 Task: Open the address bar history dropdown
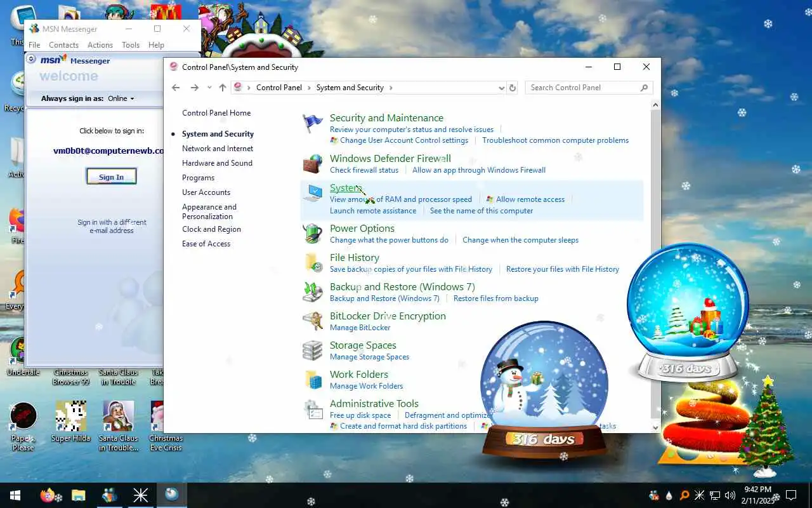coord(501,88)
